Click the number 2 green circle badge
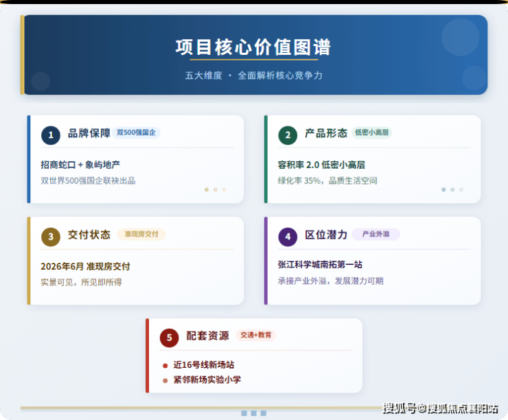The image size is (508, 420). point(288,135)
